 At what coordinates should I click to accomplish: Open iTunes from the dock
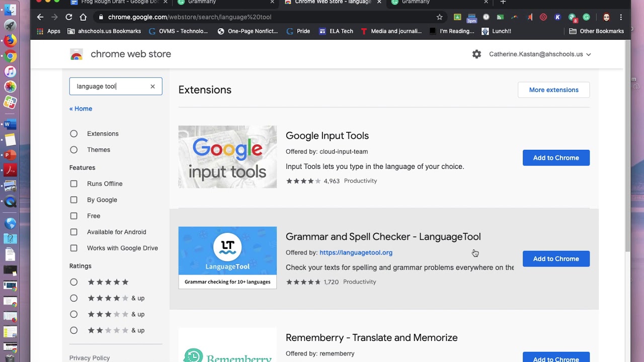10,71
